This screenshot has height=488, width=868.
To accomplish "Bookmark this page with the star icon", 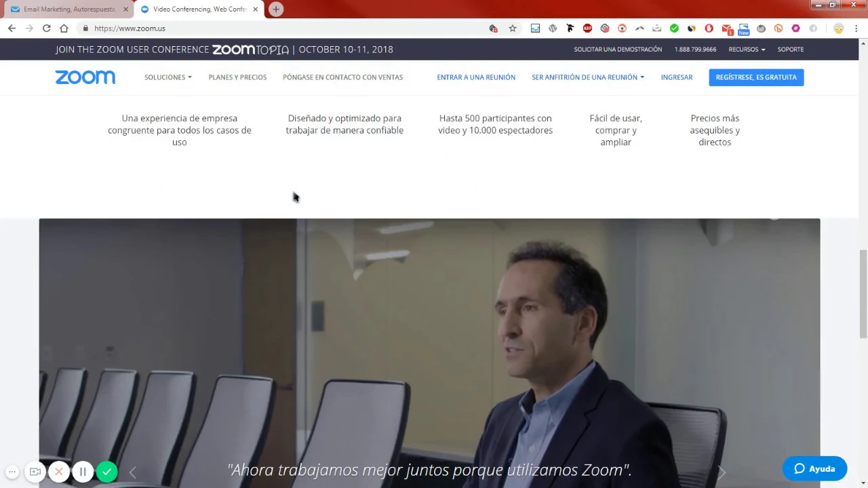I will point(513,28).
